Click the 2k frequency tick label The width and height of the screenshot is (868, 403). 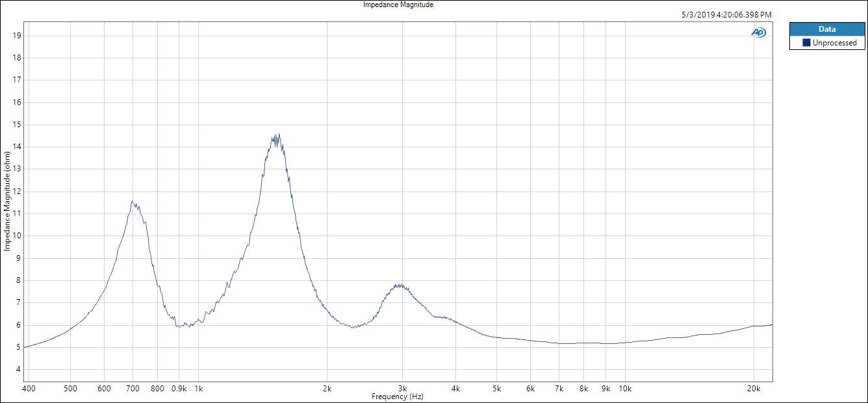tap(327, 389)
